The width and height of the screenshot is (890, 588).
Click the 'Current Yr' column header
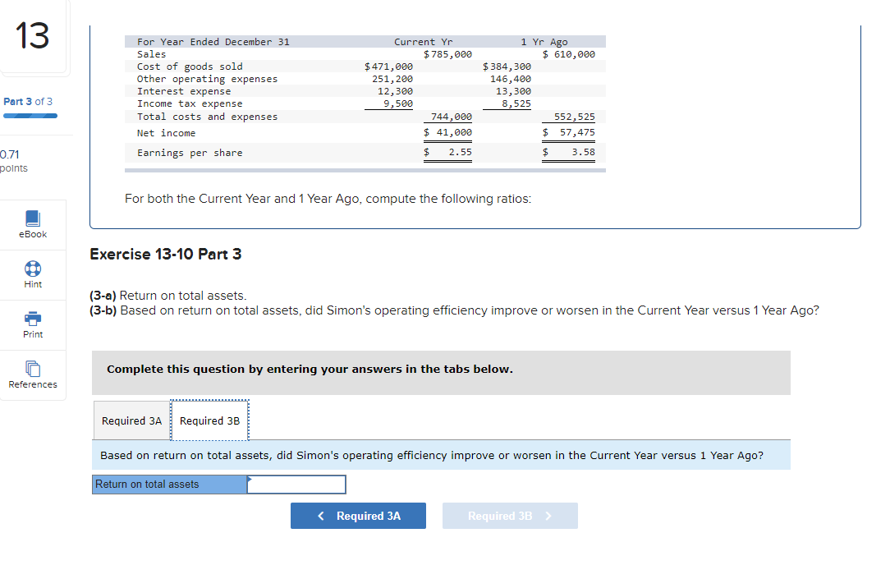point(424,42)
